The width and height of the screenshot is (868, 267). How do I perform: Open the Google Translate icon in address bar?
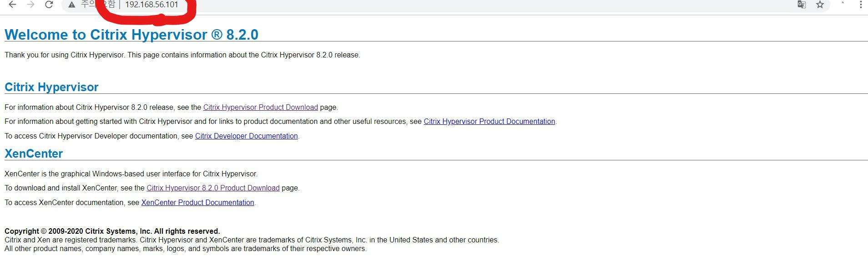802,5
